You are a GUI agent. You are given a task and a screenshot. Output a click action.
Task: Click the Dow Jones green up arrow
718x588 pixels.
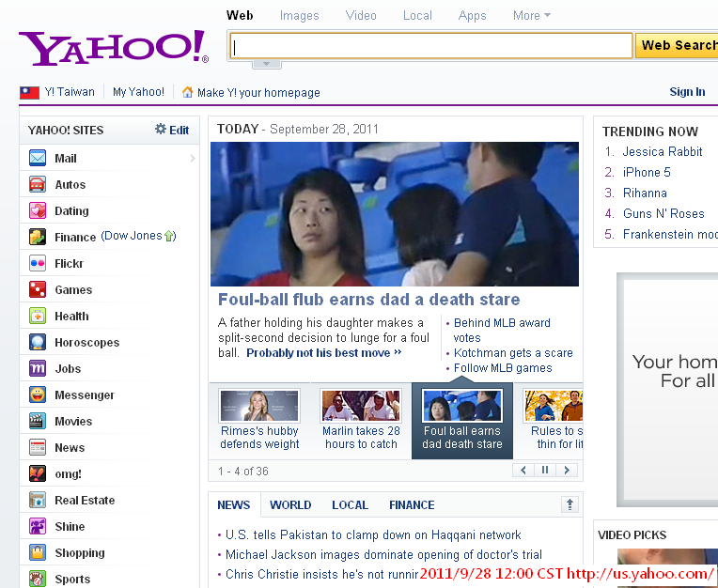pos(169,236)
